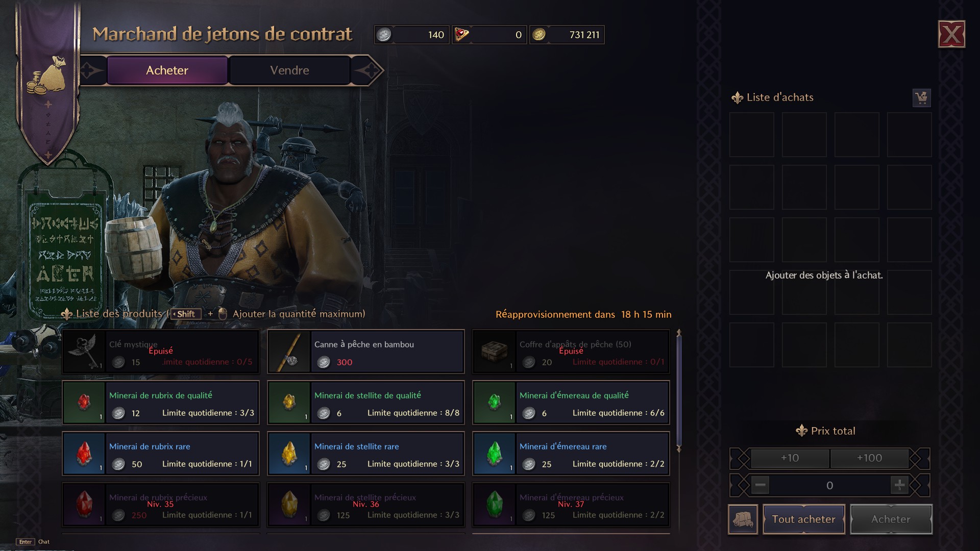Increase quantity with the plus stepper
The image size is (980, 551).
click(899, 485)
